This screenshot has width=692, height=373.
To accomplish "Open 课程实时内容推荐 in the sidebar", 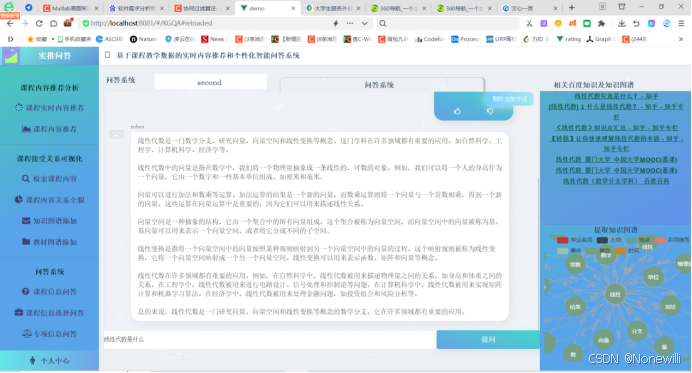I will (x=49, y=108).
